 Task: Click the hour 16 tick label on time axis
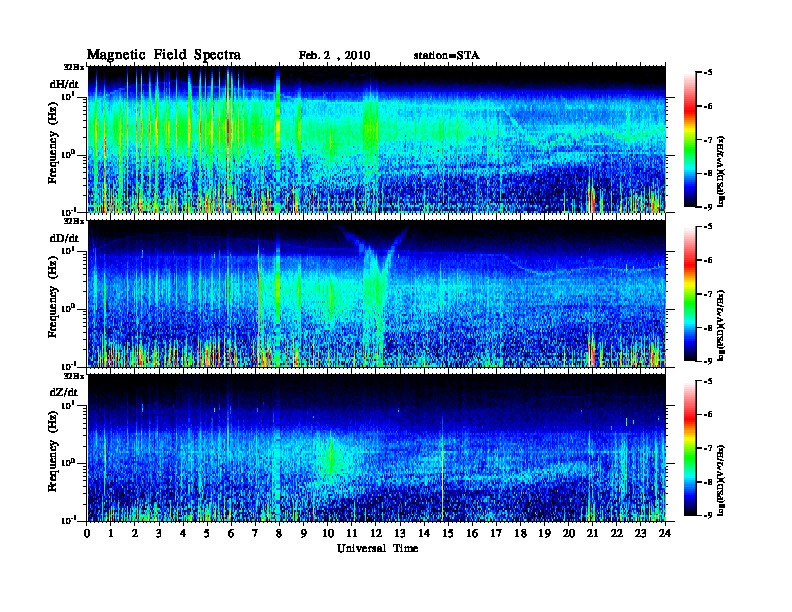(x=472, y=533)
